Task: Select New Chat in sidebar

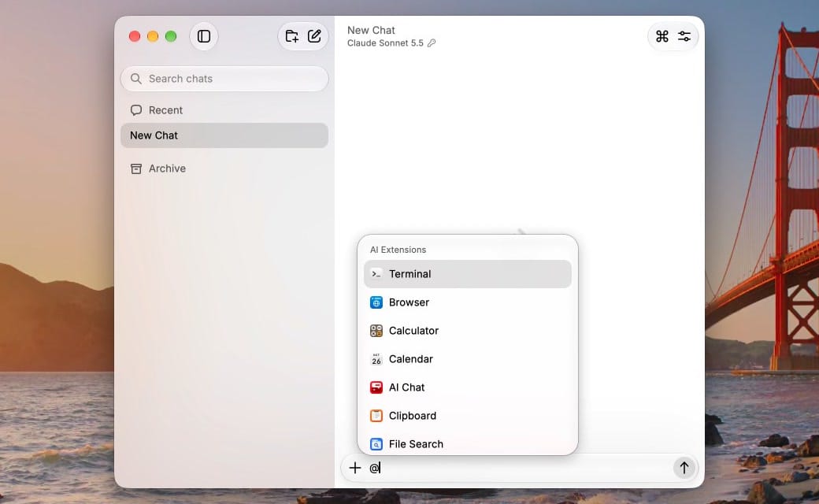Action: point(224,135)
